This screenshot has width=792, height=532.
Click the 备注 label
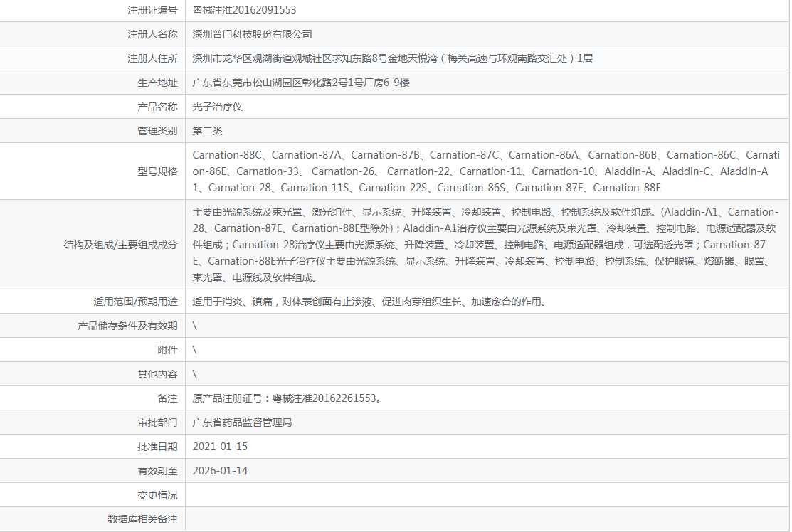click(167, 399)
